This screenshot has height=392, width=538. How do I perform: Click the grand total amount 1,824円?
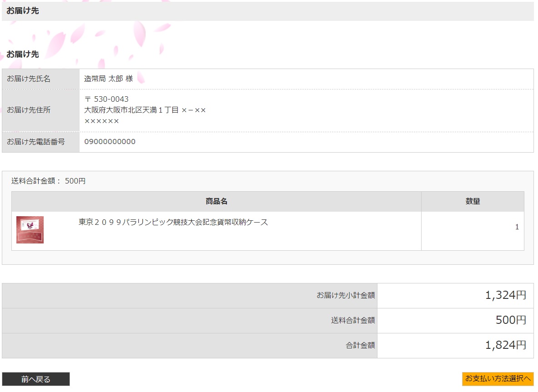coord(505,345)
